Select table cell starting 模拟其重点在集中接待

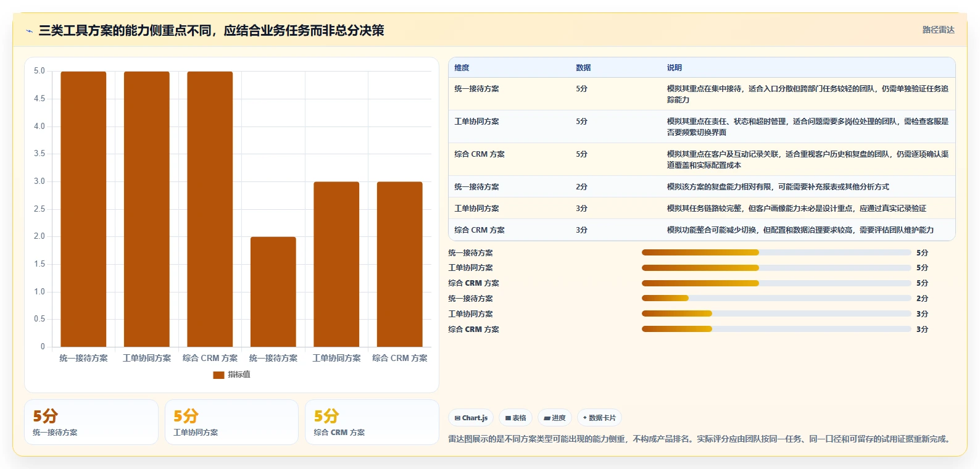(x=808, y=94)
